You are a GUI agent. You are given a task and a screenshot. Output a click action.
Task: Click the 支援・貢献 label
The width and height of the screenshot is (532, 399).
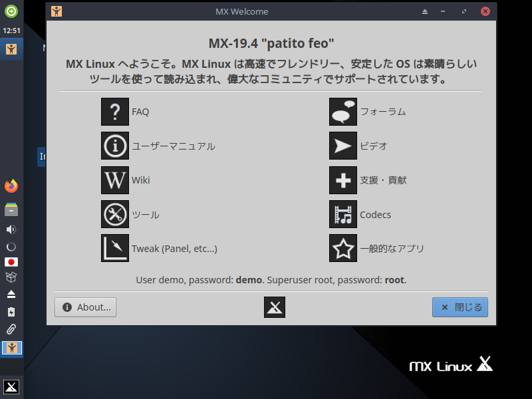tap(383, 180)
